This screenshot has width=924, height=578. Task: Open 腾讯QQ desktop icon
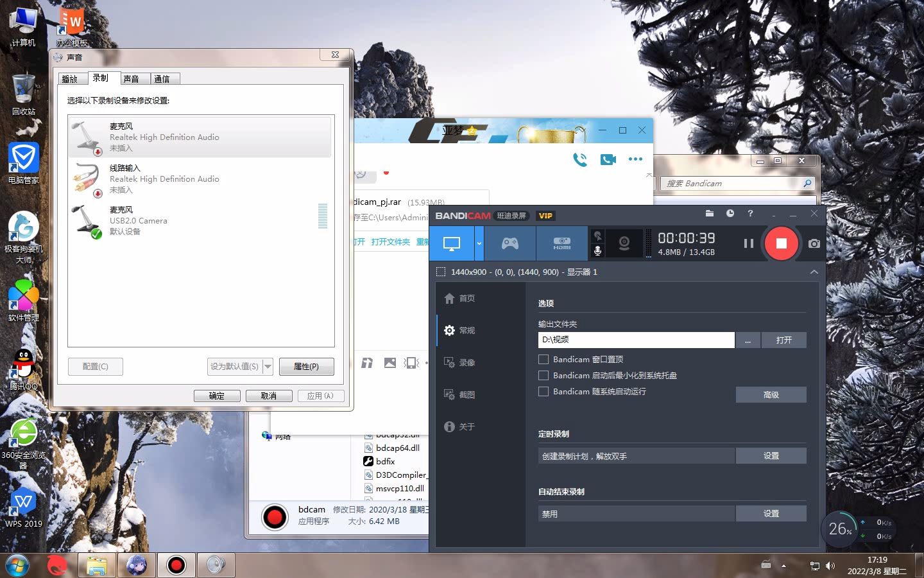[x=24, y=369]
